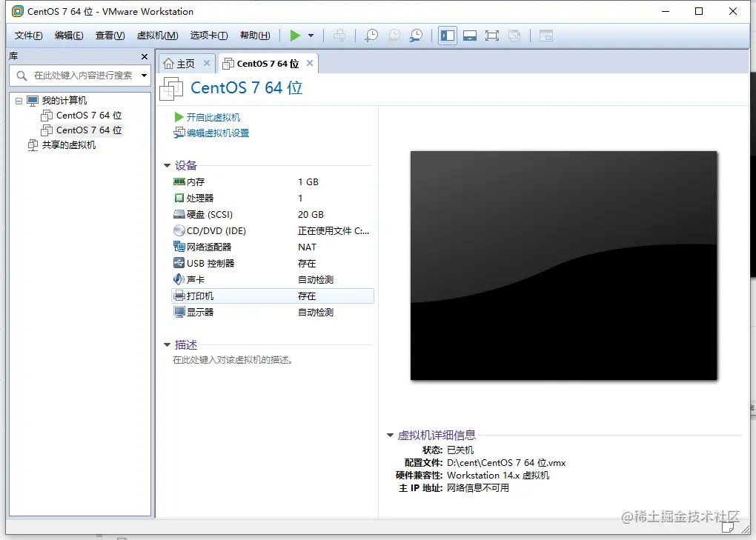
Task: Click the 20 GB hard disk value
Action: (x=311, y=214)
